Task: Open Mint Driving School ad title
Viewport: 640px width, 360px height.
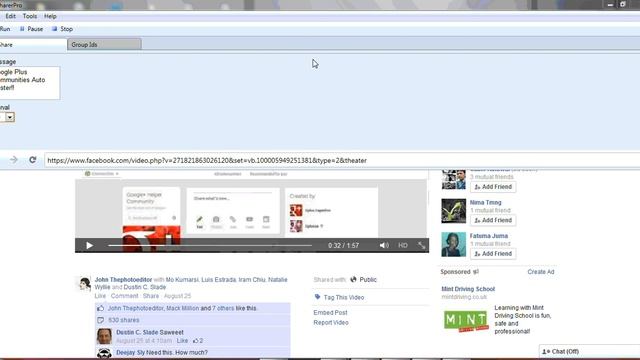Action: [468, 289]
